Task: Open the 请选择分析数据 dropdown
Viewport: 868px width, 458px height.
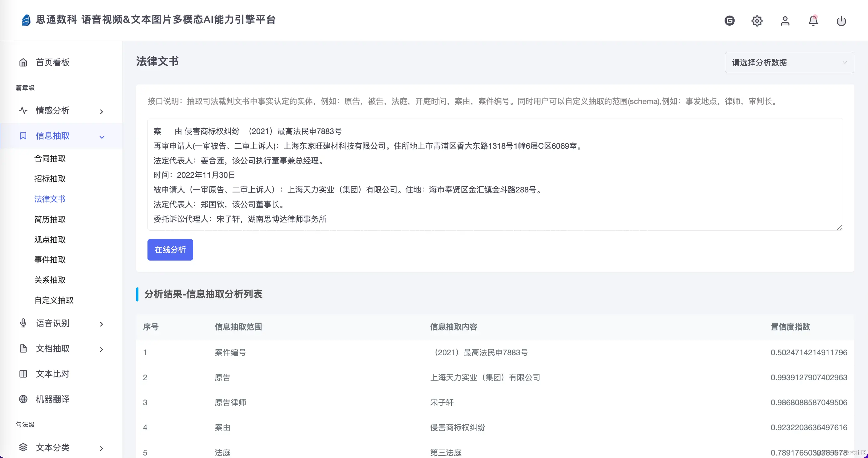Action: pos(789,62)
